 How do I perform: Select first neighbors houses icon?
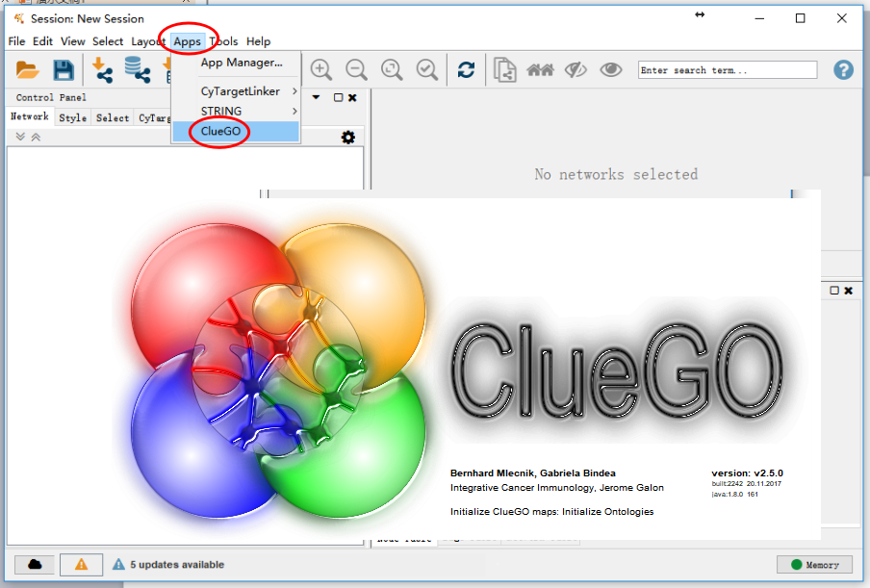[x=541, y=70]
